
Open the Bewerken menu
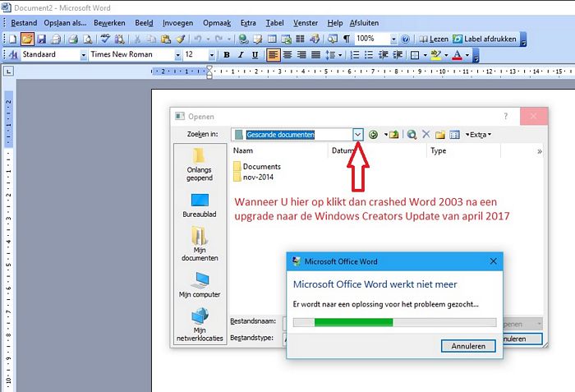(x=109, y=23)
